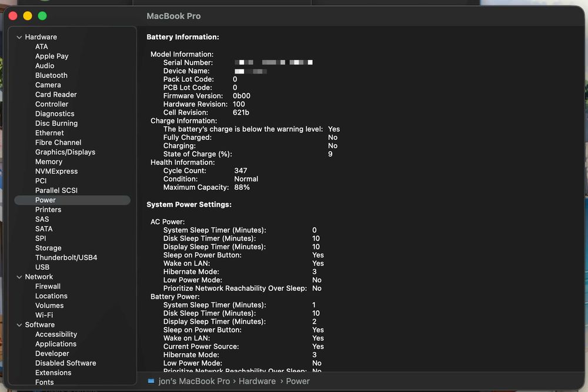Click the Hardware category label
The width and height of the screenshot is (588, 392).
click(x=41, y=37)
